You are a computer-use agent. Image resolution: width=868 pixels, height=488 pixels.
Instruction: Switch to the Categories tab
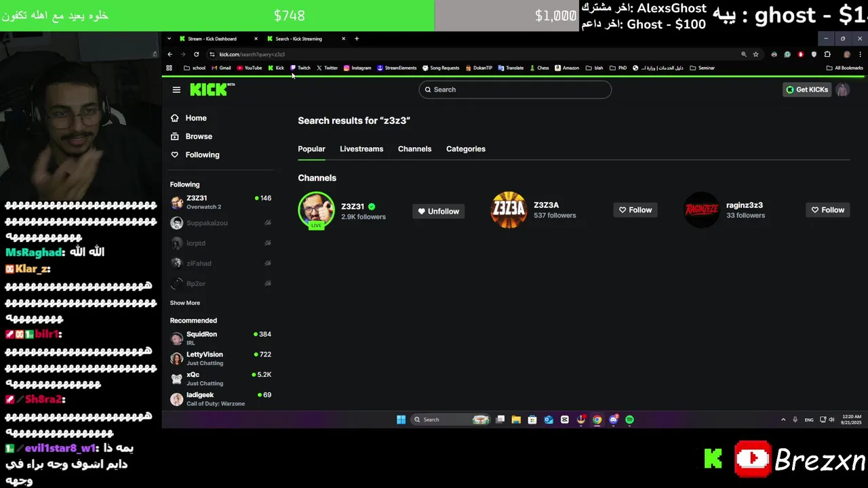(466, 149)
